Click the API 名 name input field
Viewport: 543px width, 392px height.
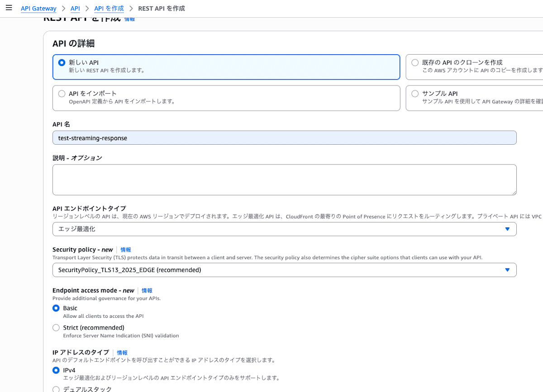coord(284,137)
